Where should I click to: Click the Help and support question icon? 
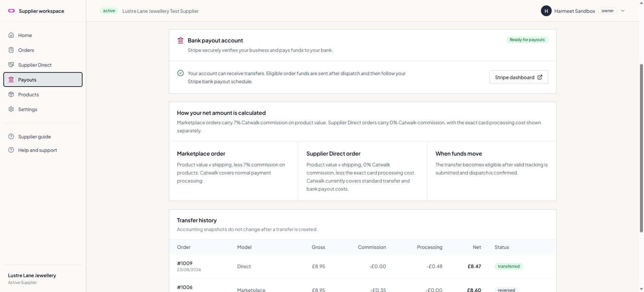[x=11, y=150]
